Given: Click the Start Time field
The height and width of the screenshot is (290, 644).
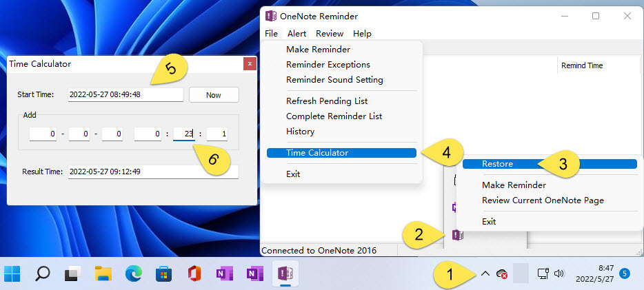Looking at the screenshot, I should (125, 95).
